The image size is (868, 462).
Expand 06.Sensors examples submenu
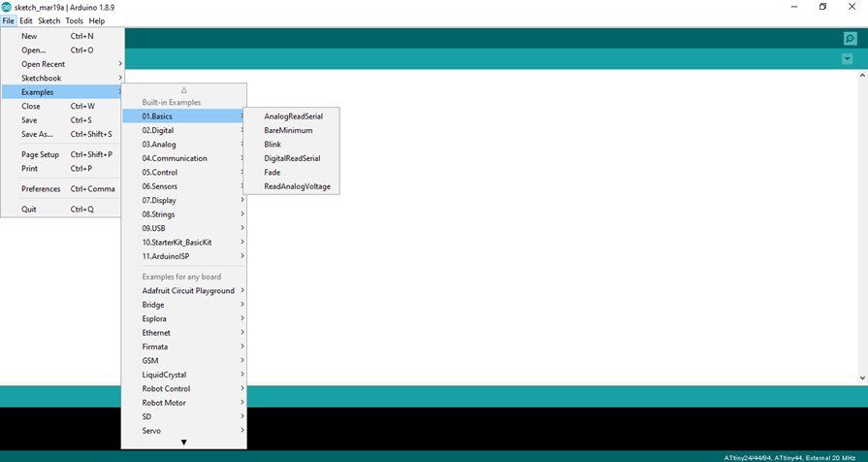tap(184, 186)
